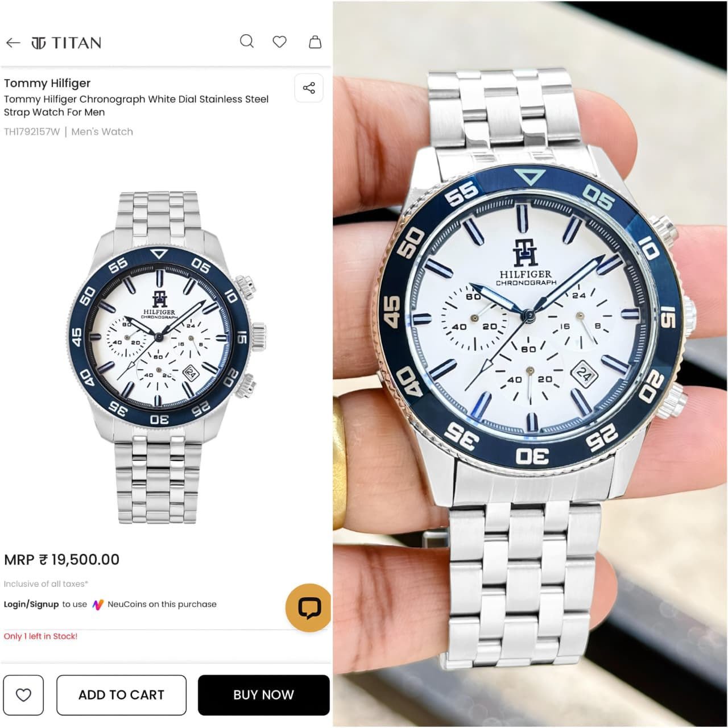Viewport: 728px width, 728px height.
Task: Open the orange chat support bubble
Action: pyautogui.click(x=309, y=607)
